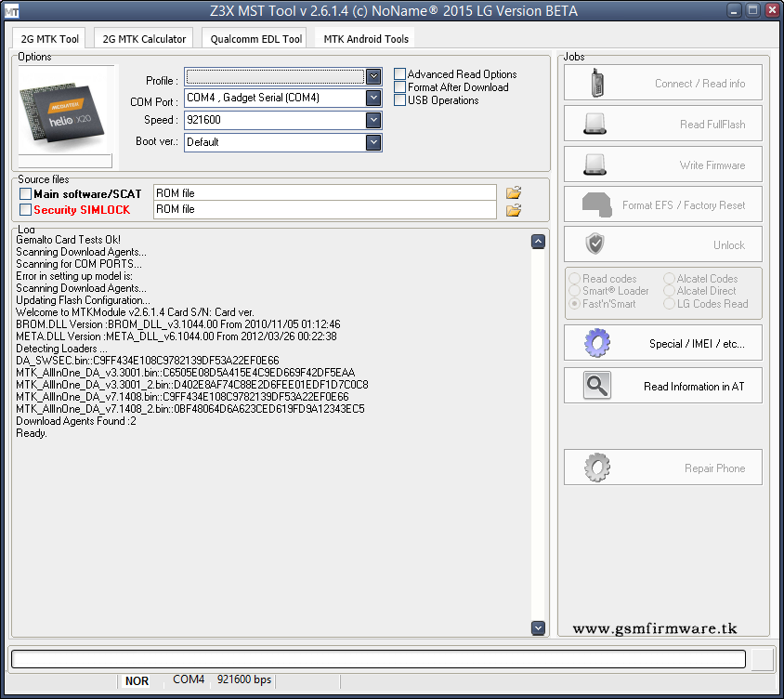Click NOR in the status bar
Screen dimensions: 784x699
pyautogui.click(x=137, y=680)
